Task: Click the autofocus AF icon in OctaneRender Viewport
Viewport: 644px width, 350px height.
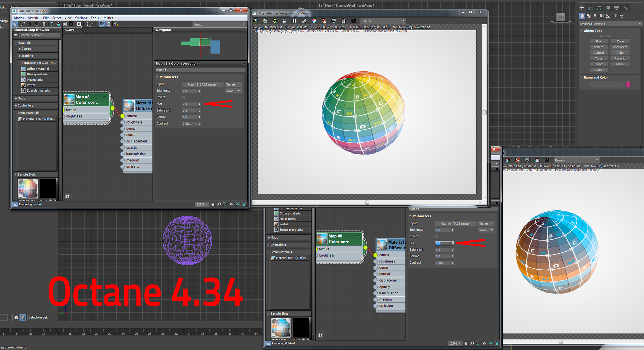Action: 304,21
